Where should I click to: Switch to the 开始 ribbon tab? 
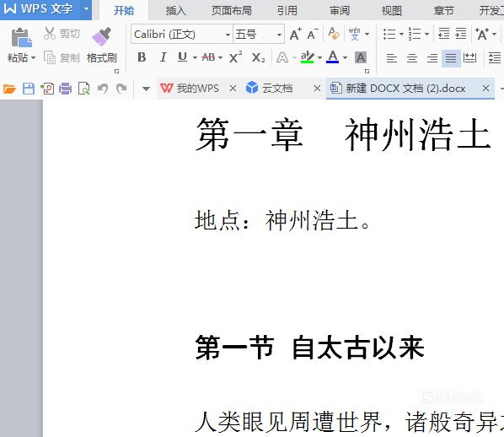(x=124, y=11)
